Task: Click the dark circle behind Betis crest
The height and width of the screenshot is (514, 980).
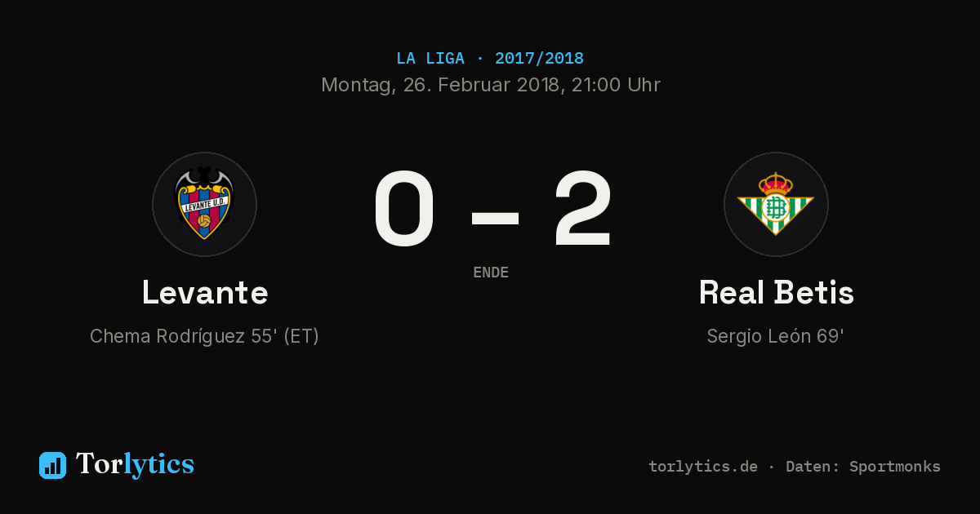Action: (x=776, y=204)
